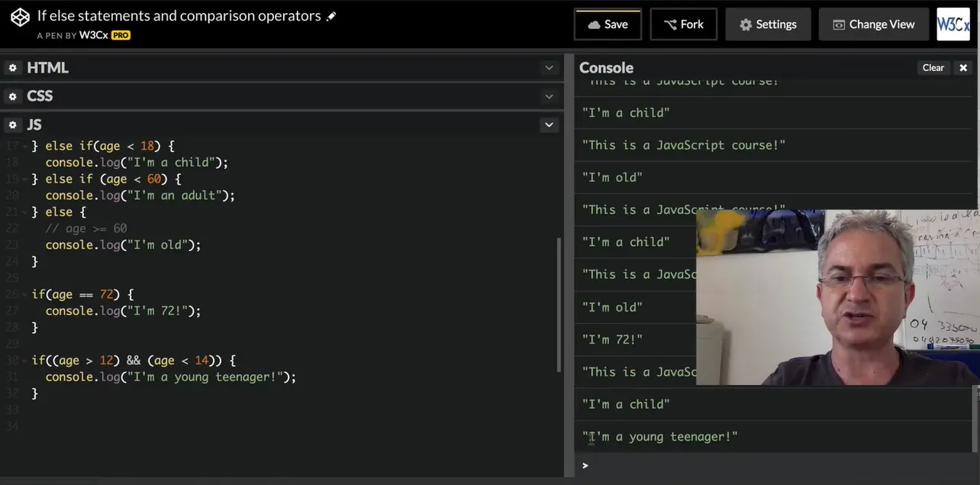Click code line else if(age < 18)

click(103, 146)
